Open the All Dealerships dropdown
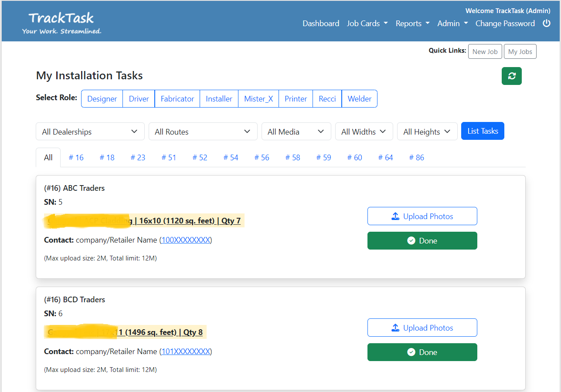 click(90, 132)
